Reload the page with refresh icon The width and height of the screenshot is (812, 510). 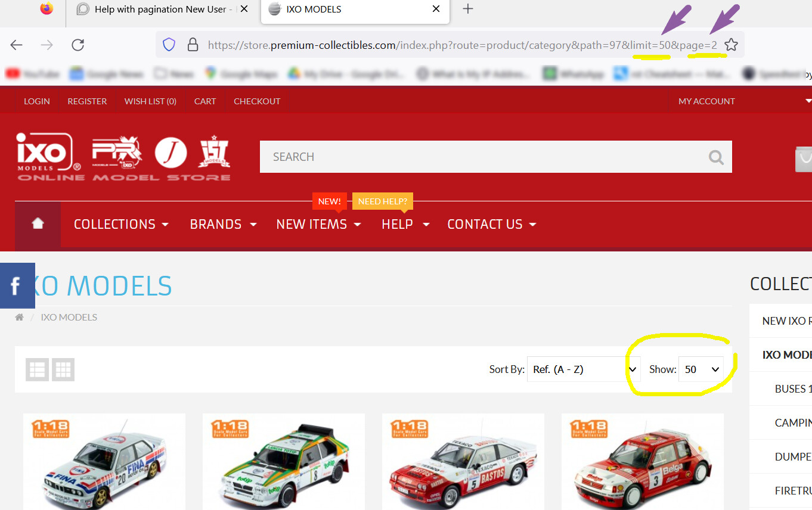(78, 45)
